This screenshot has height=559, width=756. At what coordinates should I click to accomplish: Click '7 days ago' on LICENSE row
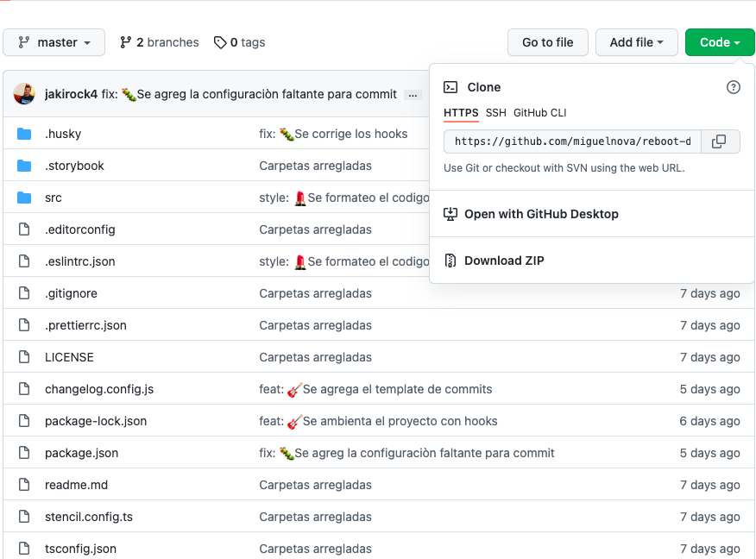pos(709,357)
